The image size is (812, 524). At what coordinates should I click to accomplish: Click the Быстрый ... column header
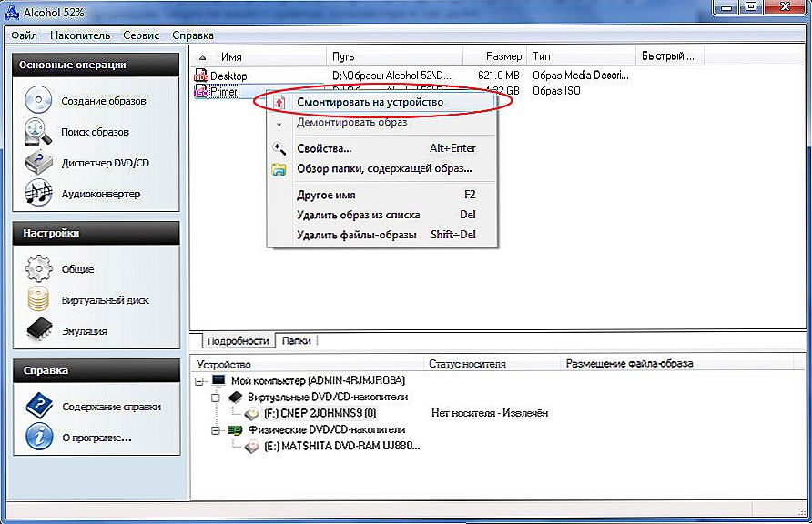tap(670, 56)
